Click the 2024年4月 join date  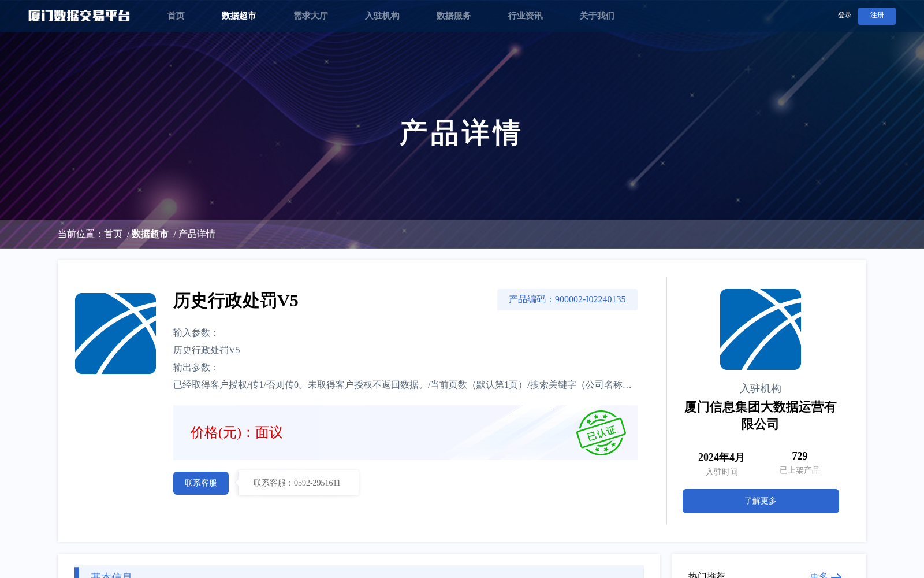point(721,457)
